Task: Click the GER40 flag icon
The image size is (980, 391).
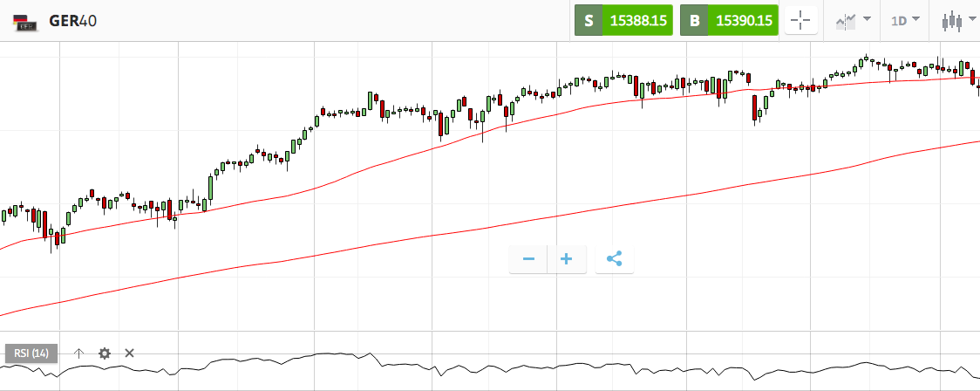Action: tap(25, 21)
